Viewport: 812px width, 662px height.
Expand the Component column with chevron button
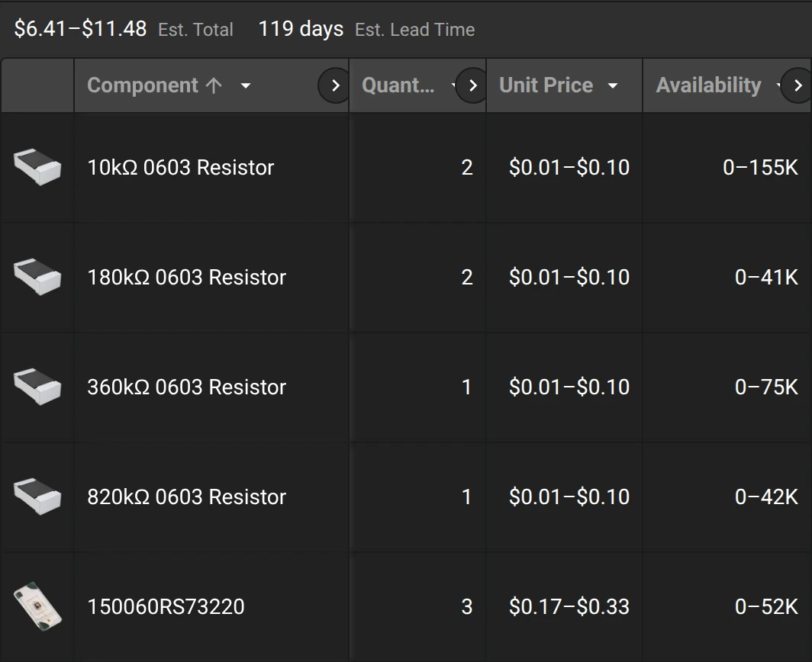pos(335,85)
